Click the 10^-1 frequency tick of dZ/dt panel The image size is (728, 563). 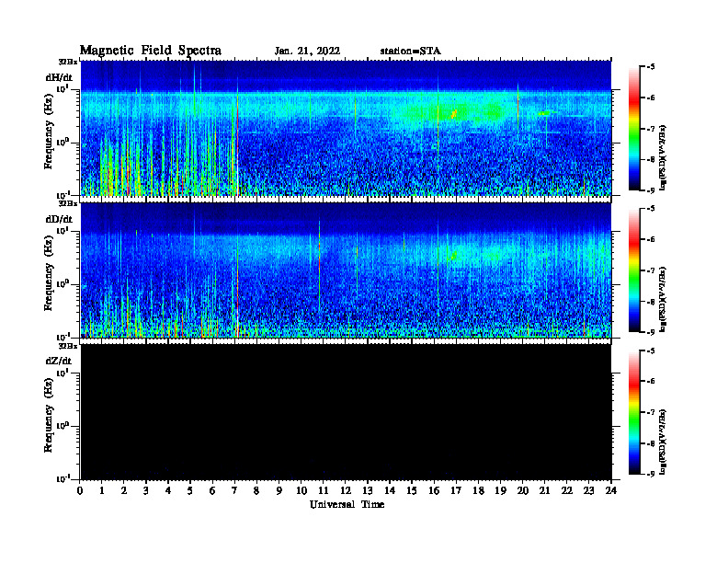click(x=63, y=478)
